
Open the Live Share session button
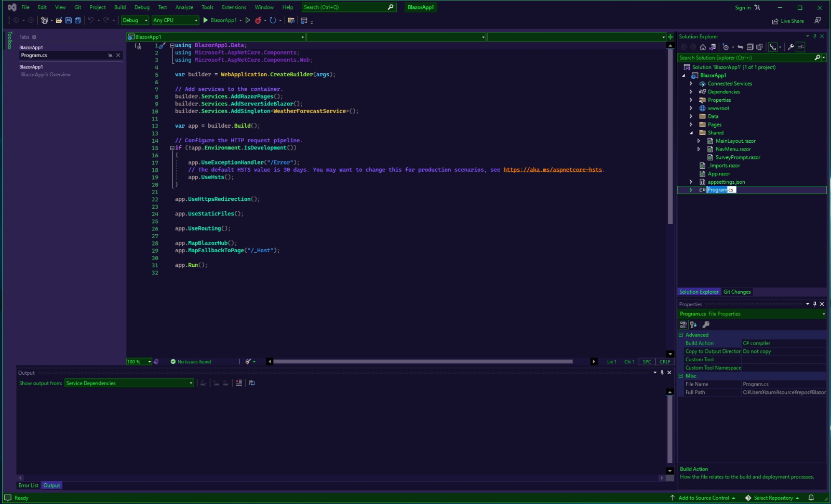pos(788,21)
